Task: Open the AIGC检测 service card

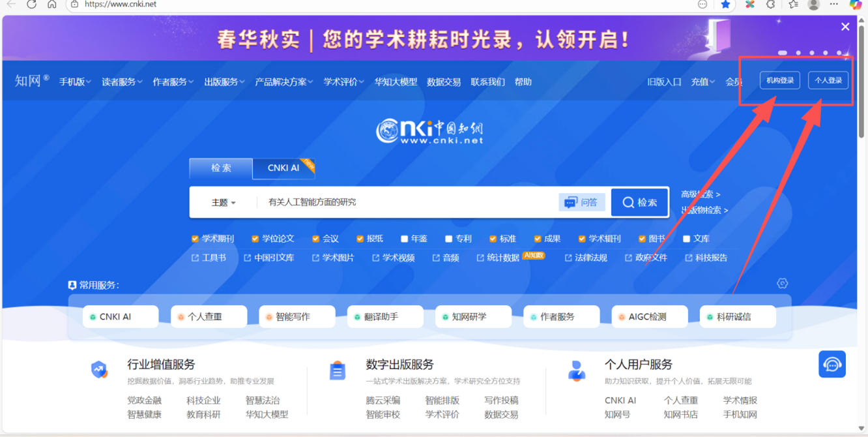Action: click(x=650, y=316)
